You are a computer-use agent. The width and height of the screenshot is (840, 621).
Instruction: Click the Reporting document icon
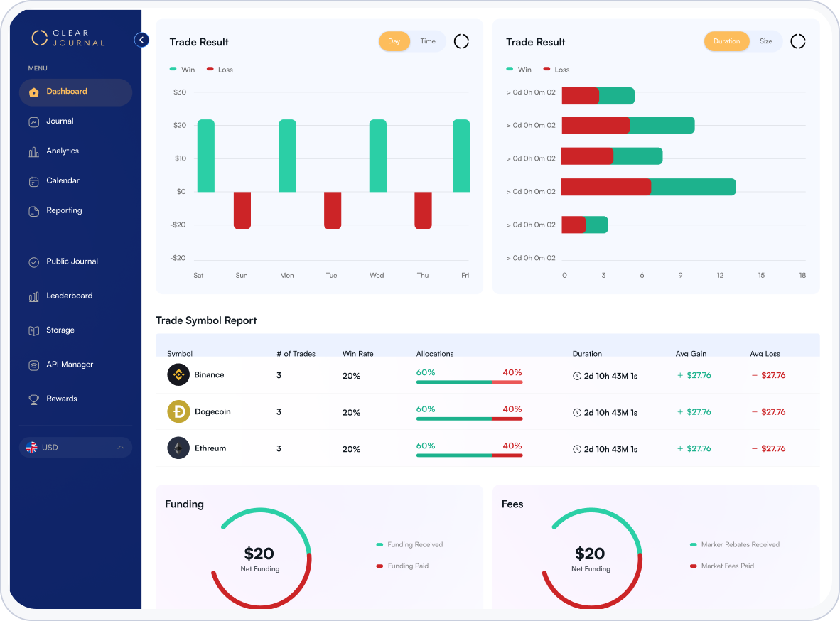[x=33, y=212]
